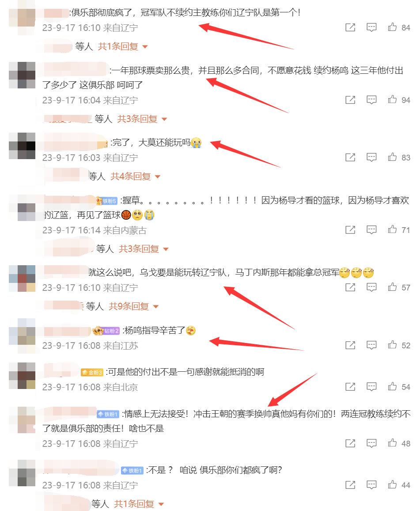Open 共1条回复 under the last comment
Viewport: 420px width, 511px height.
click(x=139, y=504)
